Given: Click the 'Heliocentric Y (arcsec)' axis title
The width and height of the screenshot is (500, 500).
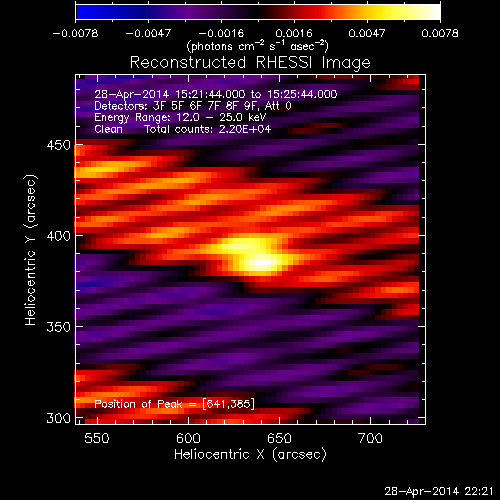Looking at the screenshot, I should click(31, 250).
